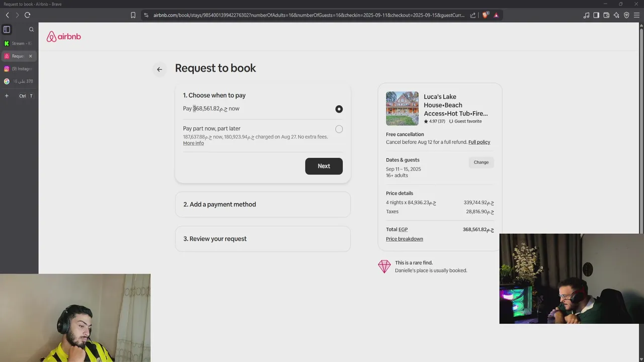The width and height of the screenshot is (644, 362).
Task: Open Brave Rewards triangle icon
Action: coord(496,15)
